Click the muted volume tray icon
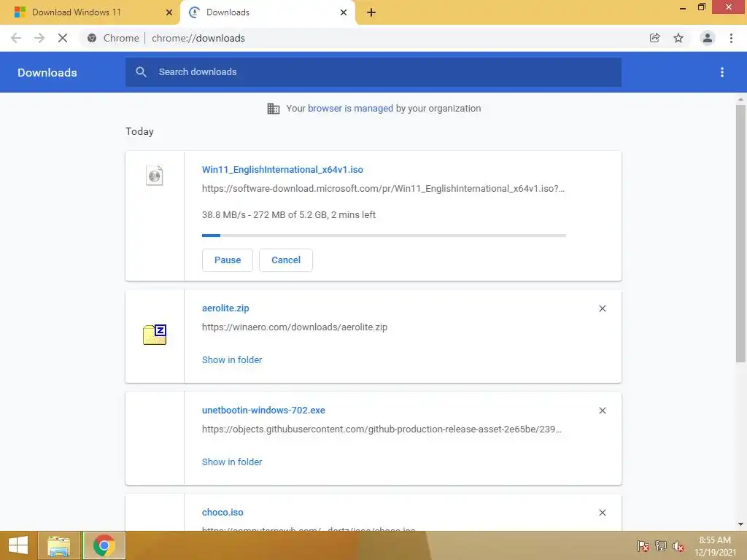 pos(678,546)
